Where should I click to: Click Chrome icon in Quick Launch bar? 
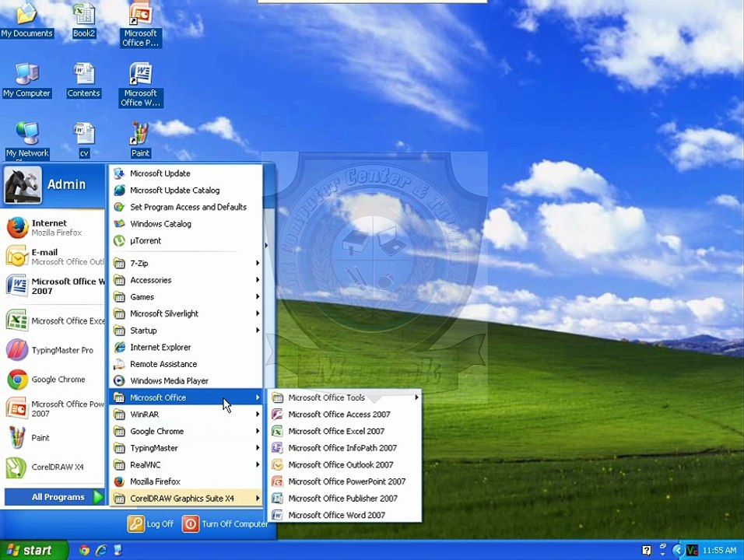85,550
